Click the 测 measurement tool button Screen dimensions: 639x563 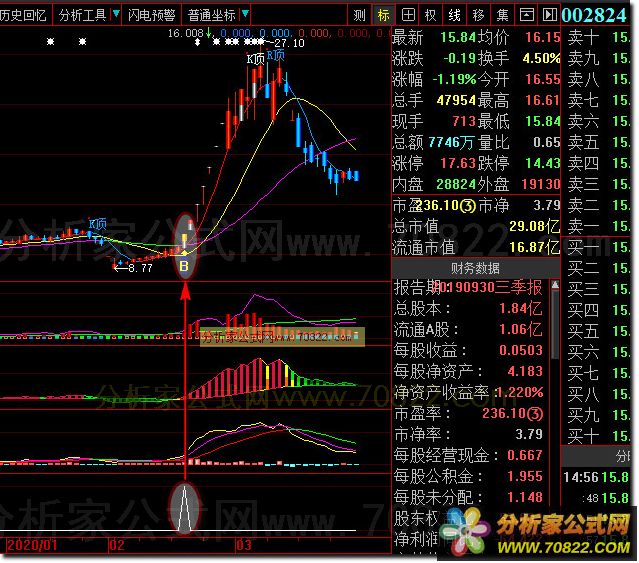pyautogui.click(x=360, y=15)
